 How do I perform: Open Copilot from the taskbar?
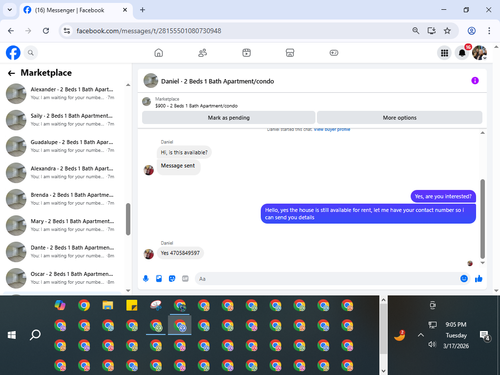pos(60,305)
